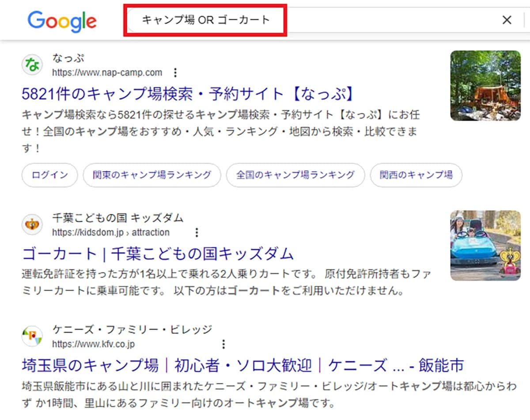Click the 千葉こどもの国キッズダム crown favicon

click(x=31, y=224)
